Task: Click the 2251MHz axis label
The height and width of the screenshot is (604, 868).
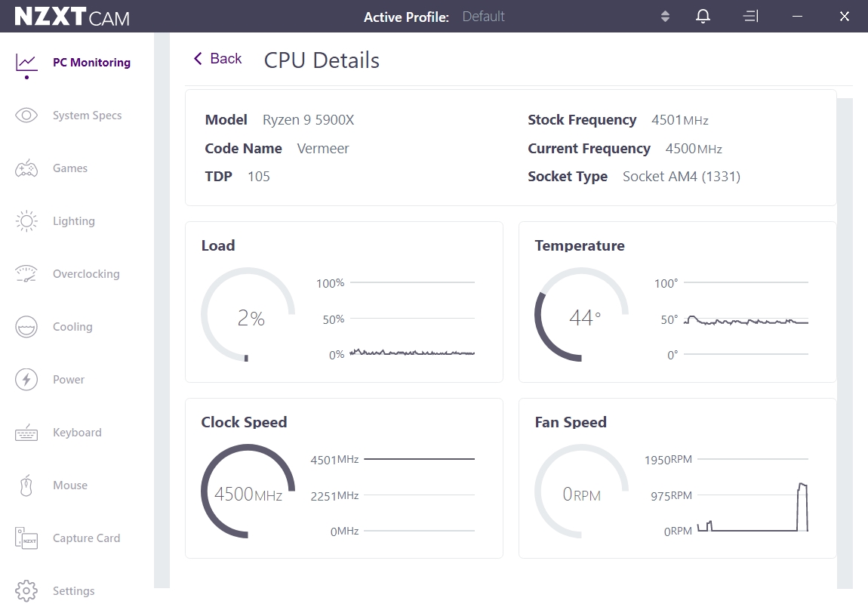Action: point(334,495)
